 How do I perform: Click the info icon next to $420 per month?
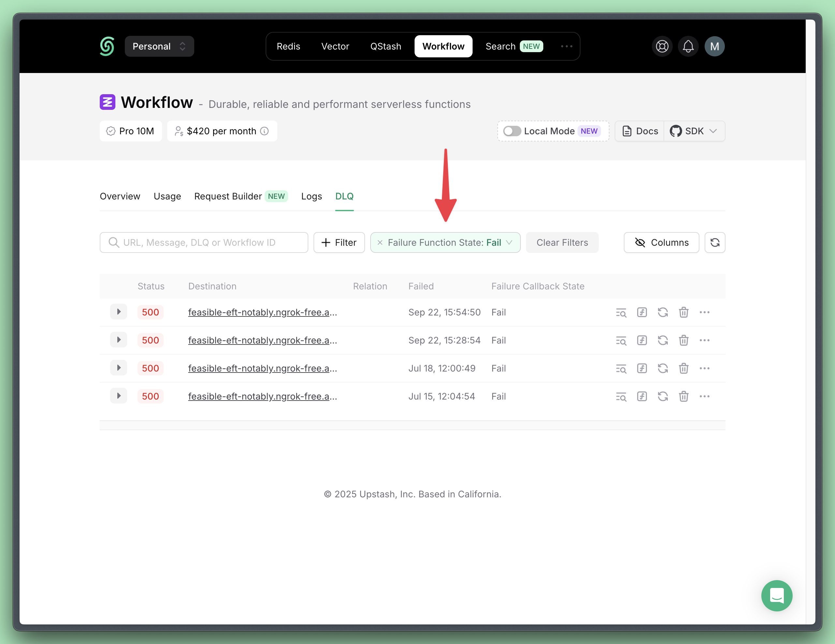(x=264, y=131)
